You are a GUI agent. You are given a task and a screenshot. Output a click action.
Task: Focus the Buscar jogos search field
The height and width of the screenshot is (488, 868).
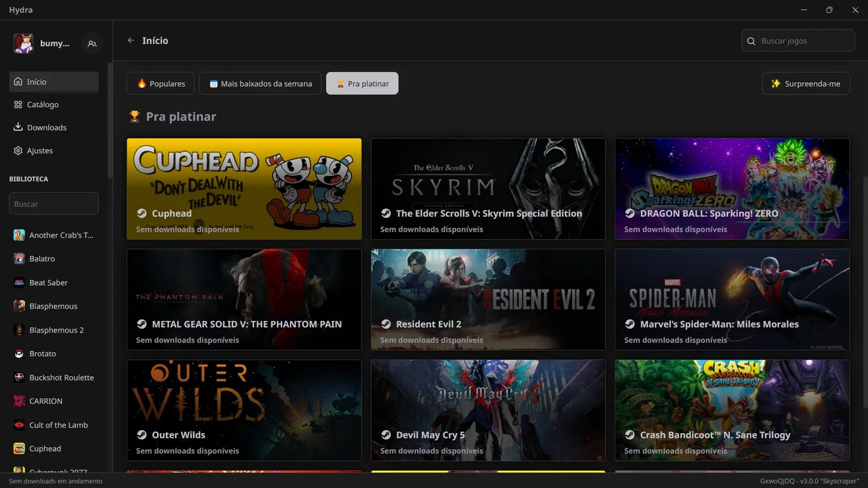798,41
